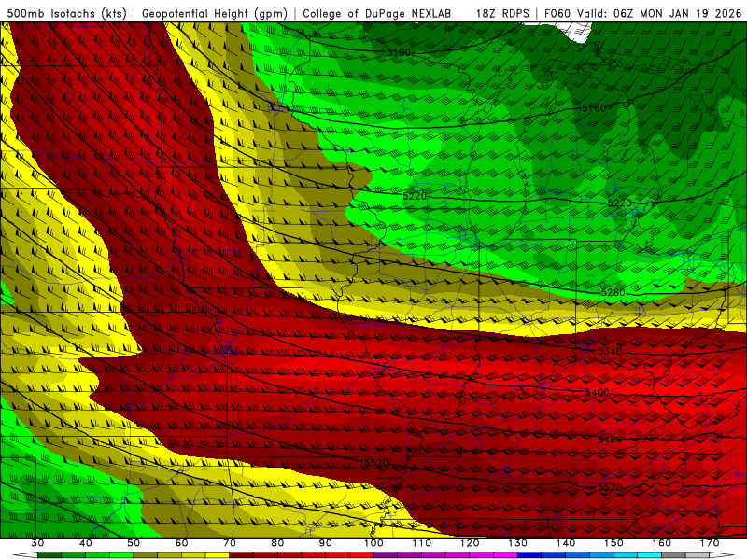
Task: Select the "Valid: 06Z MON JAN 19 2026" text
Action: coord(659,13)
